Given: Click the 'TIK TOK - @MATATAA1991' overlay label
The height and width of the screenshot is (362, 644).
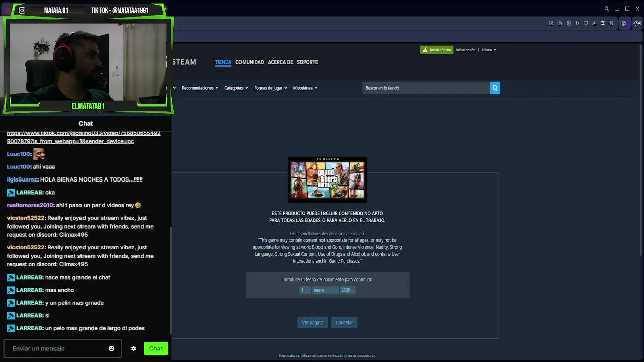Looking at the screenshot, I should (120, 10).
